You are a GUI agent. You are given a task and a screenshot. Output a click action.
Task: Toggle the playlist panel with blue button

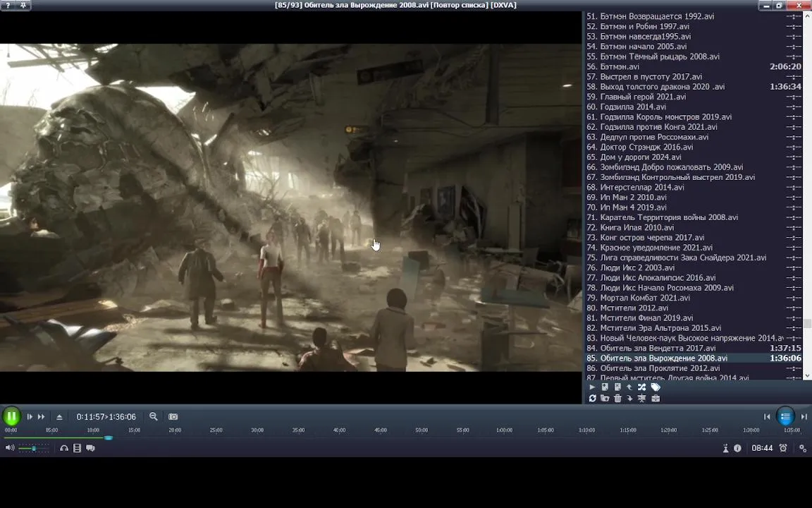(785, 416)
